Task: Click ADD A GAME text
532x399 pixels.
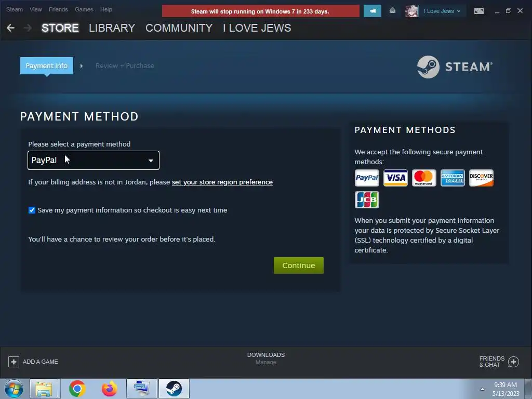Action: [x=41, y=362]
